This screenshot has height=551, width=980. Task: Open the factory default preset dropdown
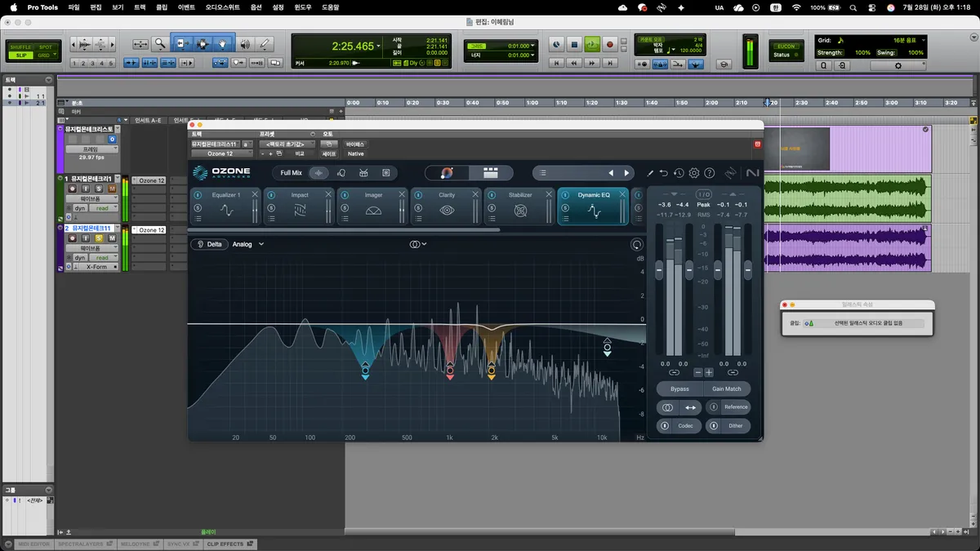[x=287, y=144]
